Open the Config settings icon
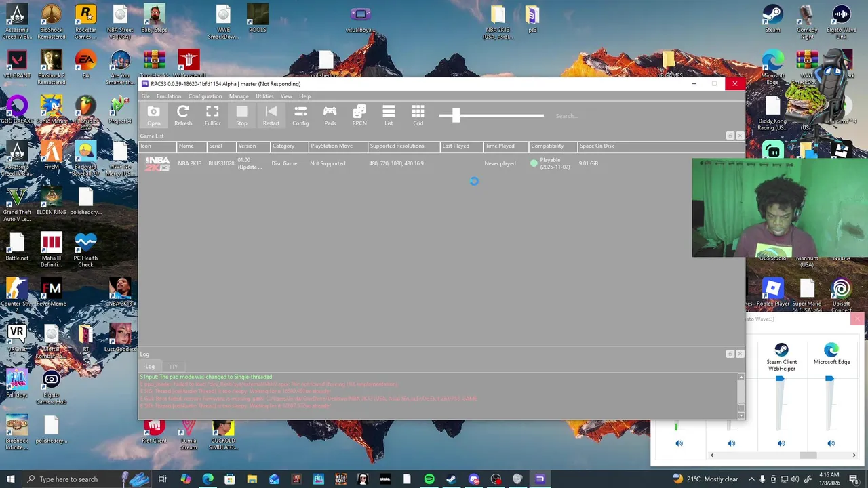Image resolution: width=868 pixels, height=488 pixels. (300, 115)
